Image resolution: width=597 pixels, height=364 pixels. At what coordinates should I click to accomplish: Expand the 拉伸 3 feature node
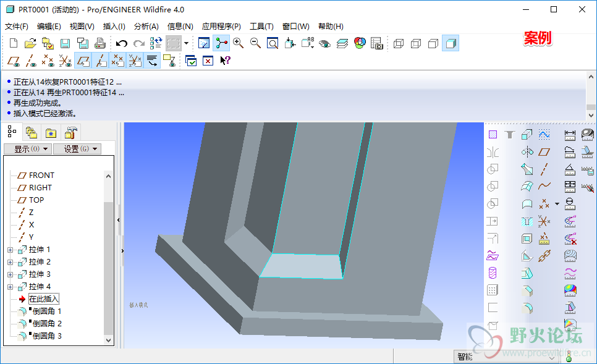click(11, 274)
